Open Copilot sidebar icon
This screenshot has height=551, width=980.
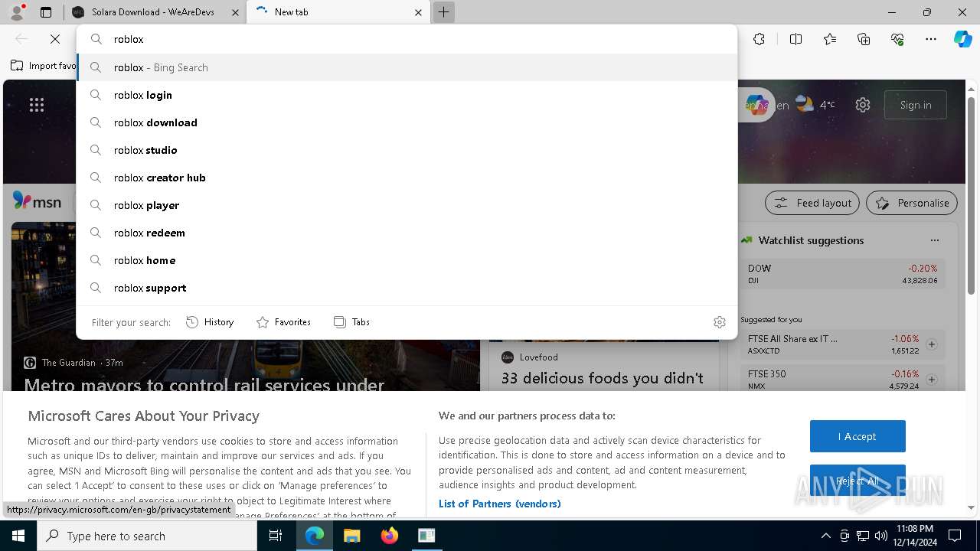[962, 39]
